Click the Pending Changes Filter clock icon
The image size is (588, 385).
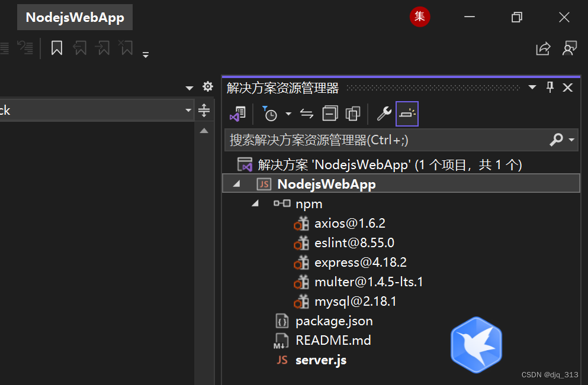[270, 114]
